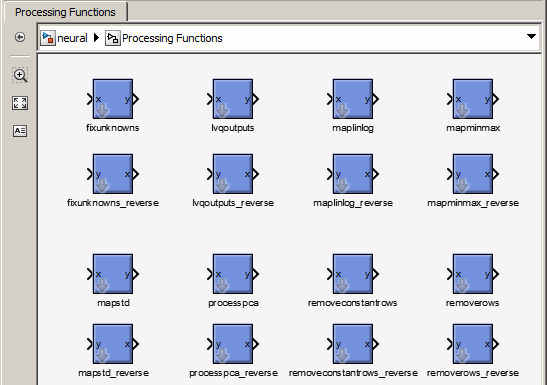The width and height of the screenshot is (547, 385).
Task: Click the mapstd label
Action: (113, 303)
